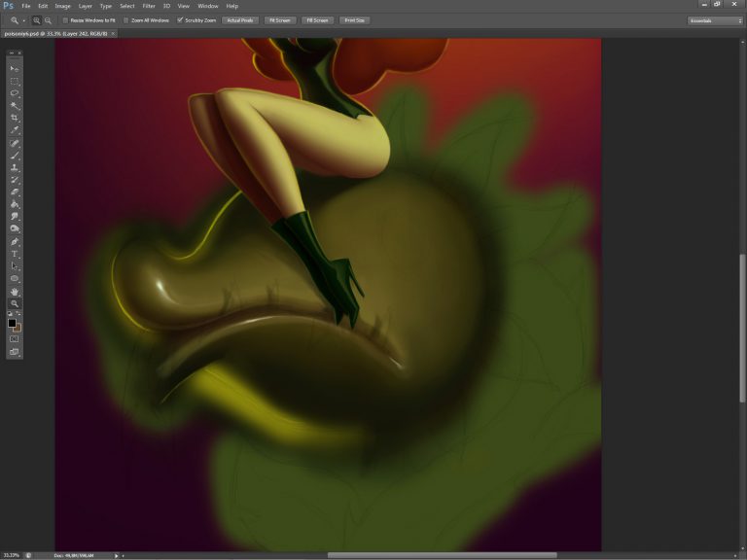This screenshot has width=747, height=560.
Task: Click the Actual Pixels button
Action: pyautogui.click(x=240, y=20)
